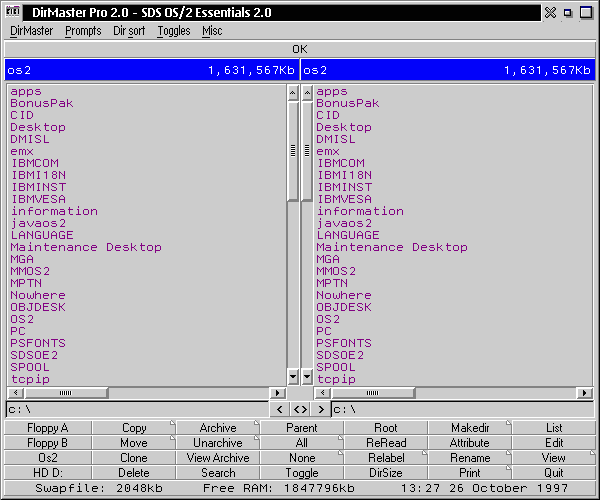
Task: Click the right arrow panel-sync button
Action: pyautogui.click(x=321, y=410)
